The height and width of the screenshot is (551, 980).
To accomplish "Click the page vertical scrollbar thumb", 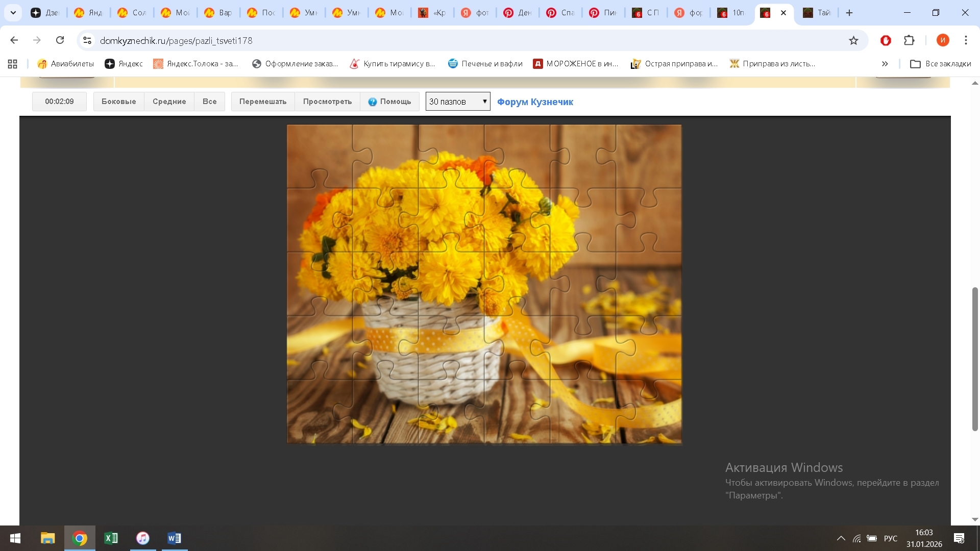I will pos(974,359).
